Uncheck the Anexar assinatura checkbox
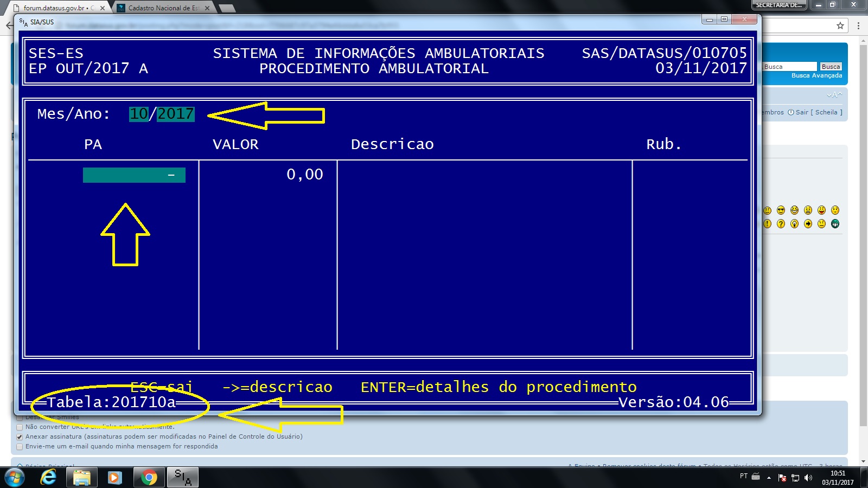Image resolution: width=868 pixels, height=488 pixels. point(20,437)
